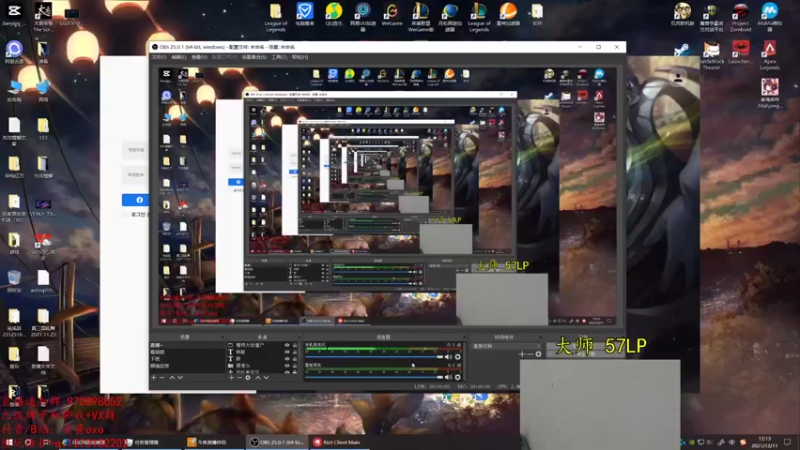Screen dimensions: 800x450
Task: Remove the transition with the transitions minus icon
Action: 530,354
